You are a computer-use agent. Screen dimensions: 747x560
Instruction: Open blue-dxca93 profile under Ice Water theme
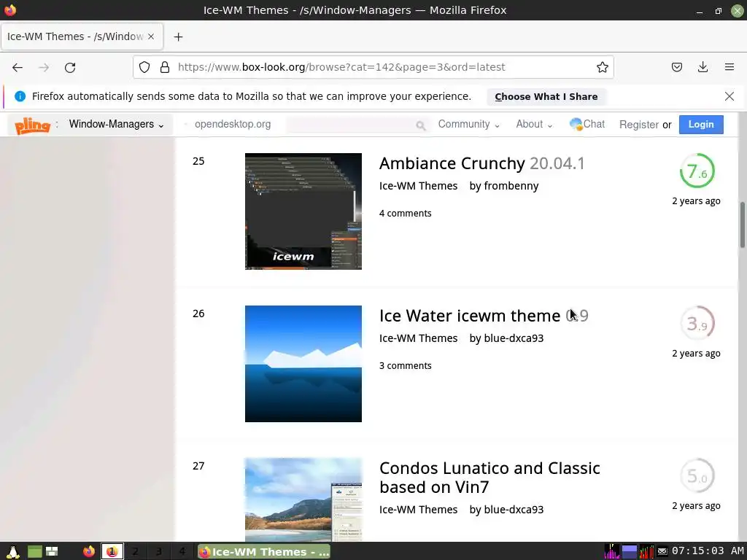514,338
